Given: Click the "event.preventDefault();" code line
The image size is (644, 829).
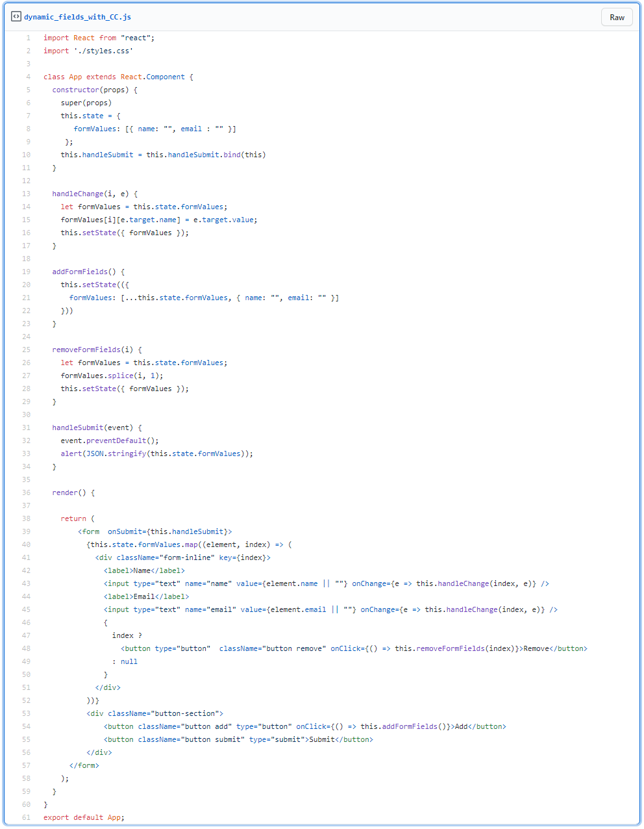Looking at the screenshot, I should [x=110, y=440].
